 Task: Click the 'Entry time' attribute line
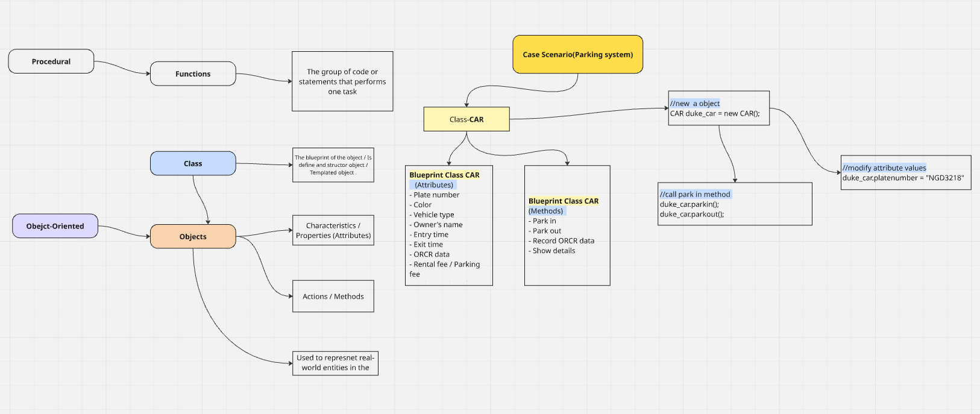(x=429, y=234)
